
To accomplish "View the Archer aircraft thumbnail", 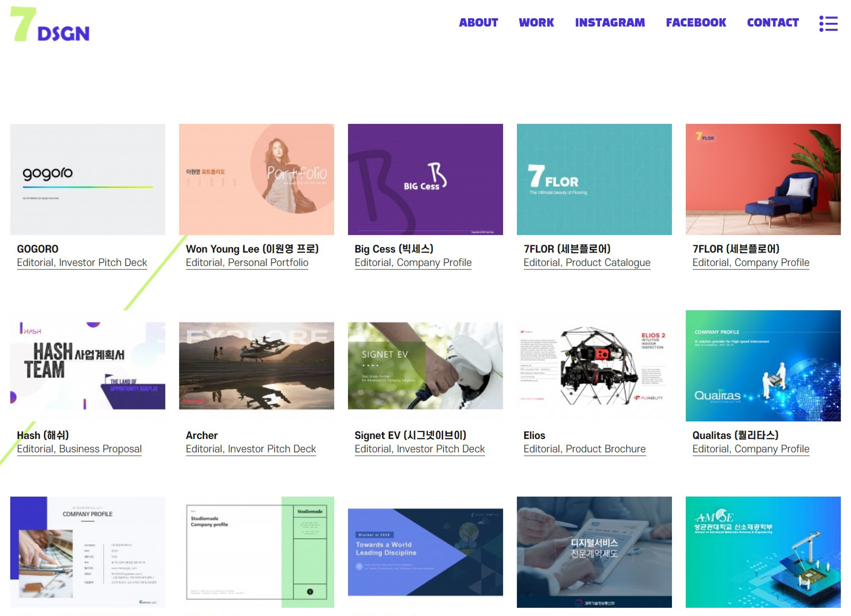I will [256, 365].
